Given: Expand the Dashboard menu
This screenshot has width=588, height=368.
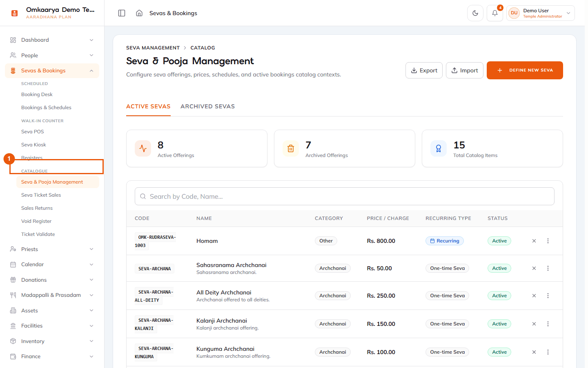Looking at the screenshot, I should tap(52, 40).
